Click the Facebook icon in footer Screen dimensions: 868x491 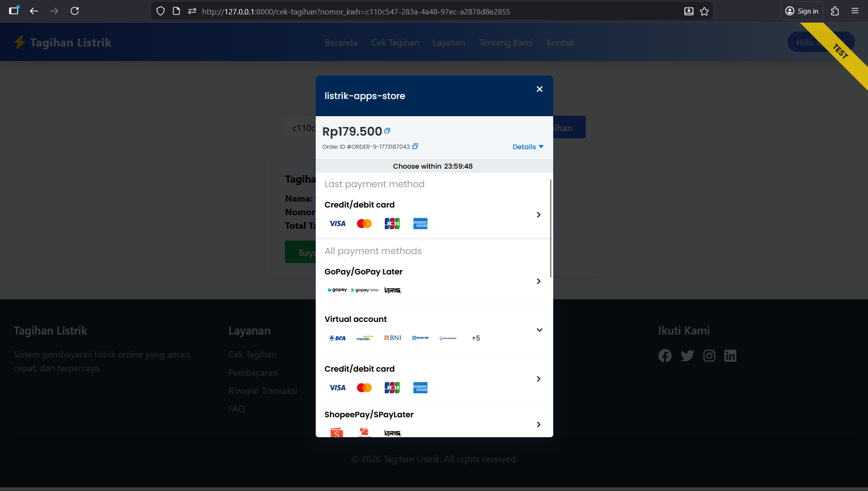665,356
